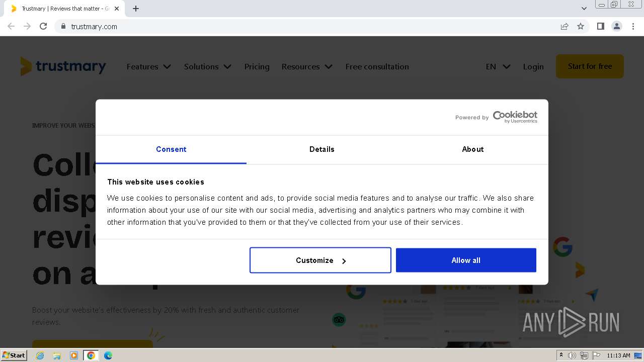Click the Windows Start button

(x=14, y=355)
